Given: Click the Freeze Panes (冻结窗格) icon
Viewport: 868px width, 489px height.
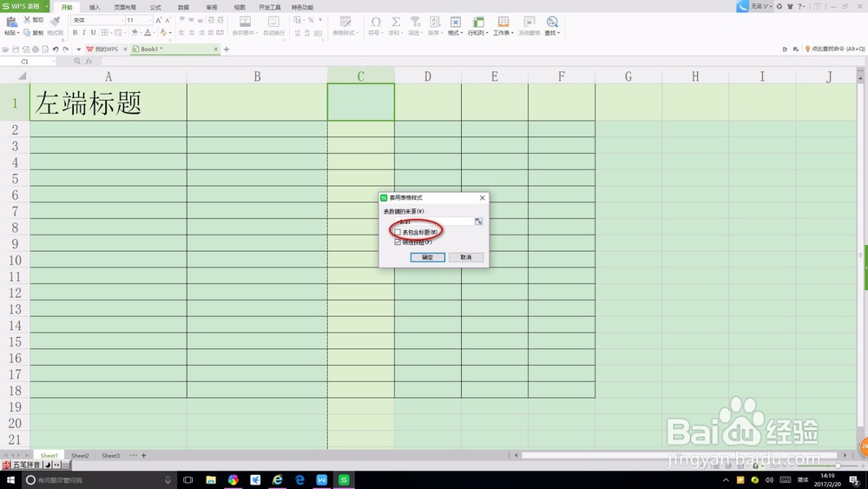Looking at the screenshot, I should (529, 23).
